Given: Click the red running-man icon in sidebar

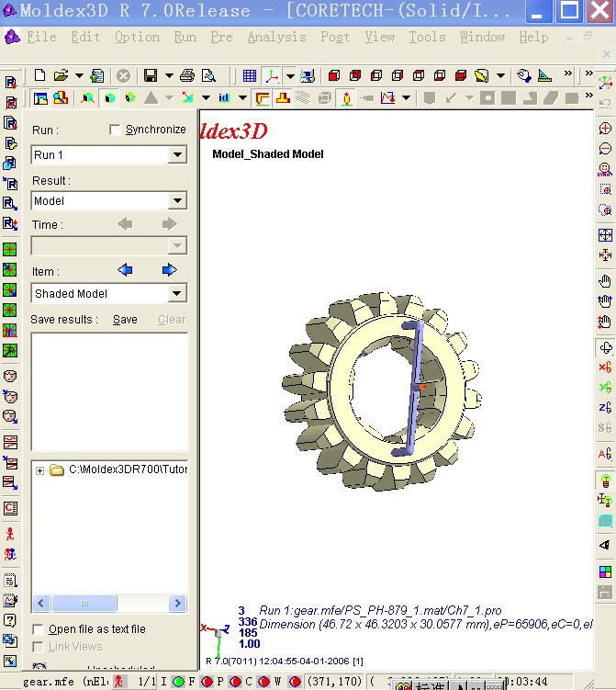Looking at the screenshot, I should (10, 534).
